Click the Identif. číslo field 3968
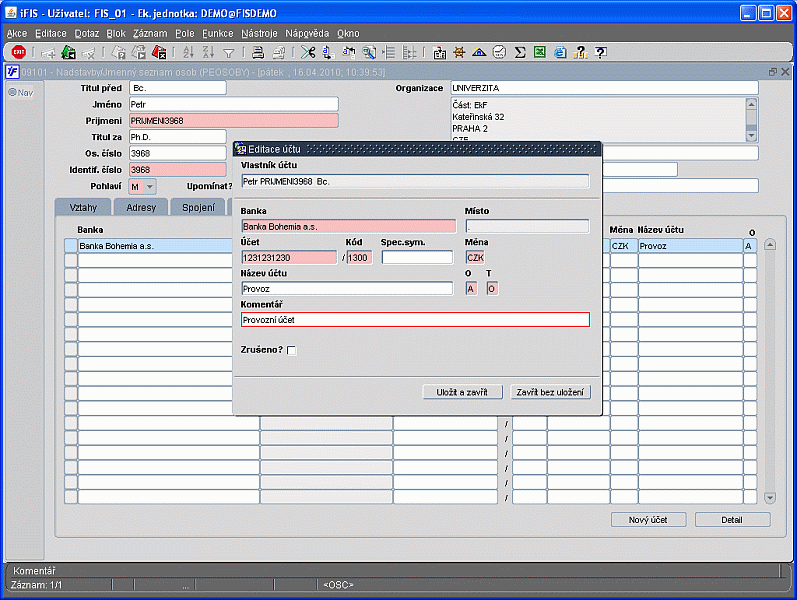Screen dimensions: 797x600 coord(178,170)
